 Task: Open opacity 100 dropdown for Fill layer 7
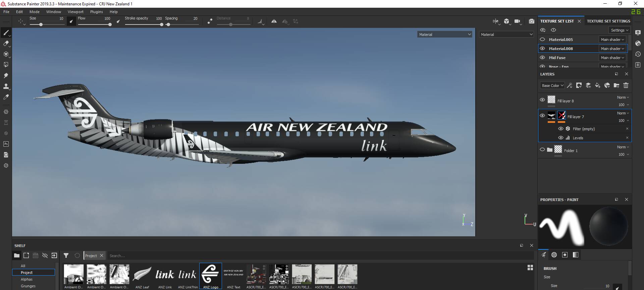point(624,120)
